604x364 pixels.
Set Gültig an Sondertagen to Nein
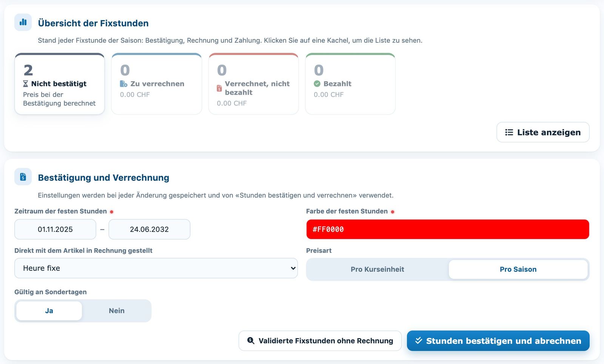[x=117, y=311]
